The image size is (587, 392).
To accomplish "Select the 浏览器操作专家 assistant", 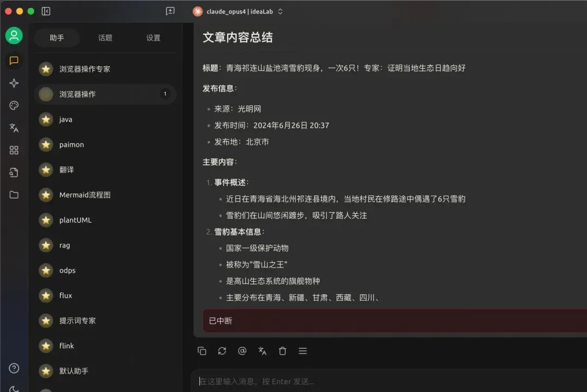I will pyautogui.click(x=105, y=69).
